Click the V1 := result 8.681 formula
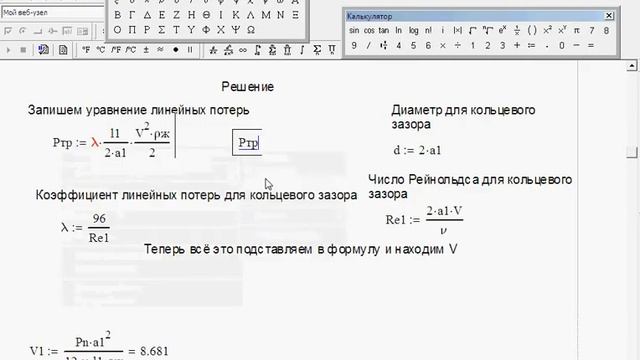Screen dimensions: 640x360 (99, 347)
